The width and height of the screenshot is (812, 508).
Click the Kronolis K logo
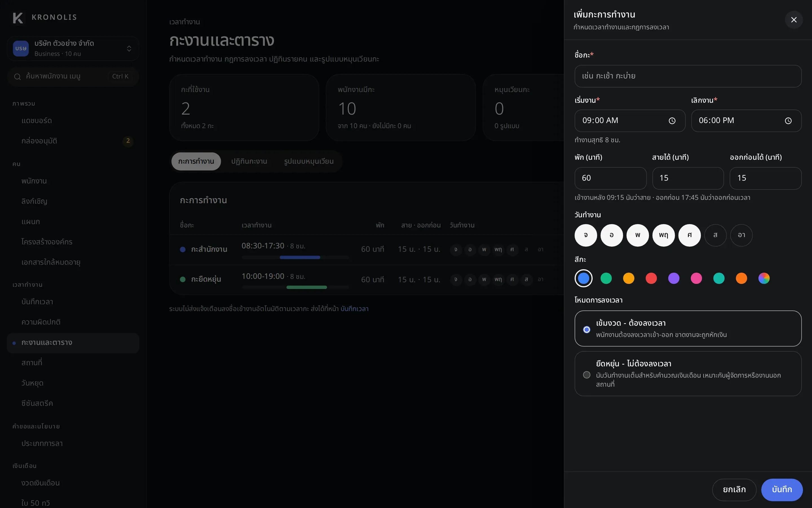18,18
